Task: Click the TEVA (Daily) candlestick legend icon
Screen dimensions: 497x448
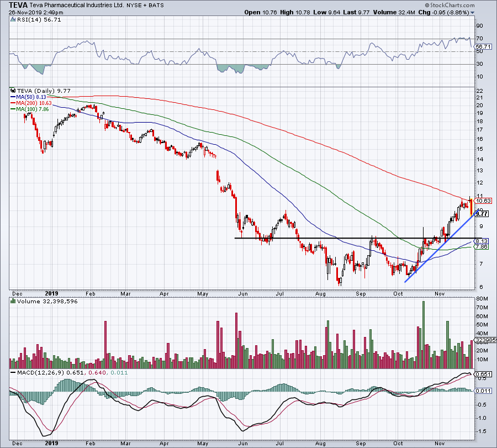Action: click(13, 91)
